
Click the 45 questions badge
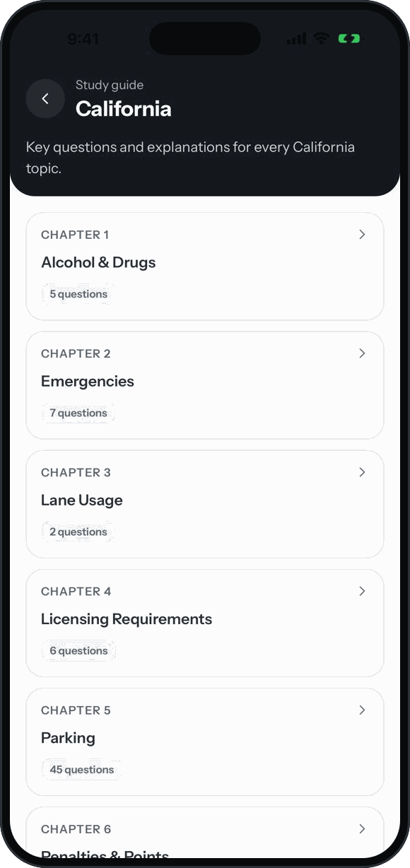coord(81,769)
